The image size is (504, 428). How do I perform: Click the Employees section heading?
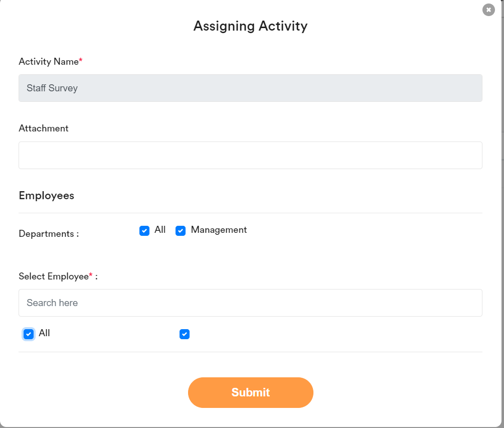pos(46,196)
